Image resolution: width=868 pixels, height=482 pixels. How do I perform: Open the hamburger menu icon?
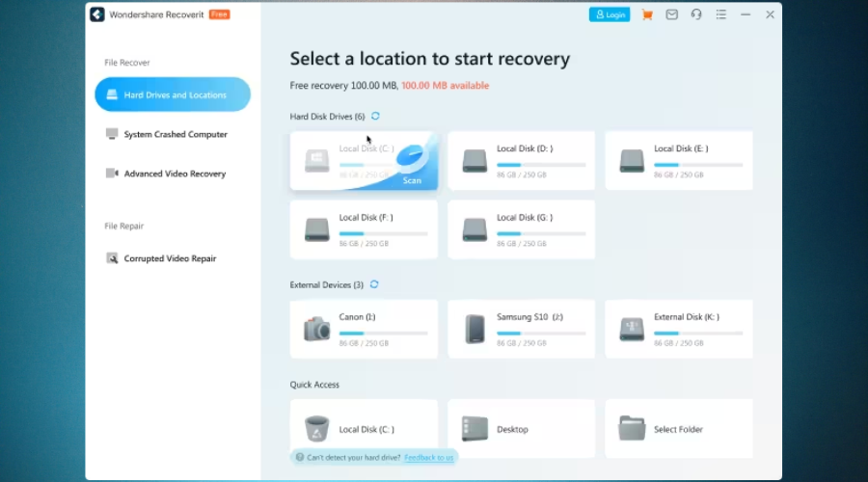tap(720, 14)
